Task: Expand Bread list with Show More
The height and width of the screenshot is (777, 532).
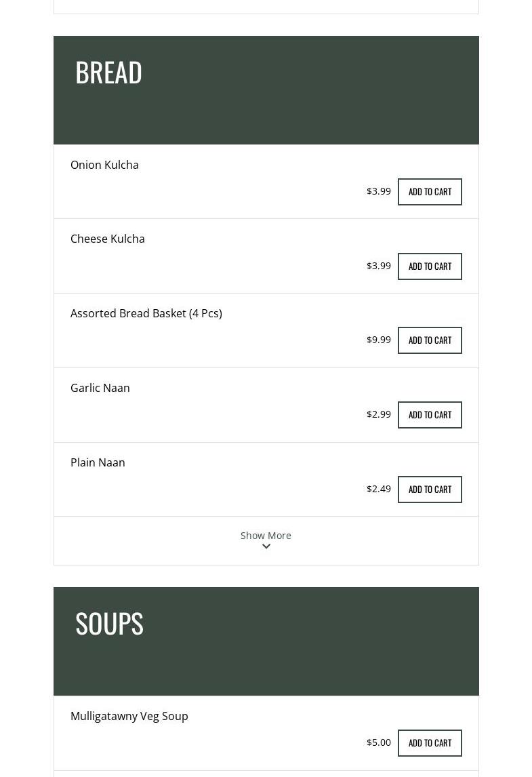Action: (266, 536)
